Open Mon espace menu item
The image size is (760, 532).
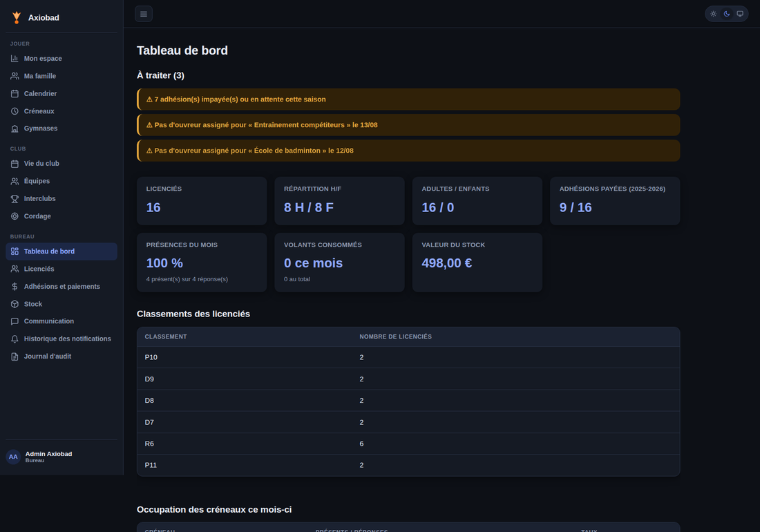click(x=61, y=59)
